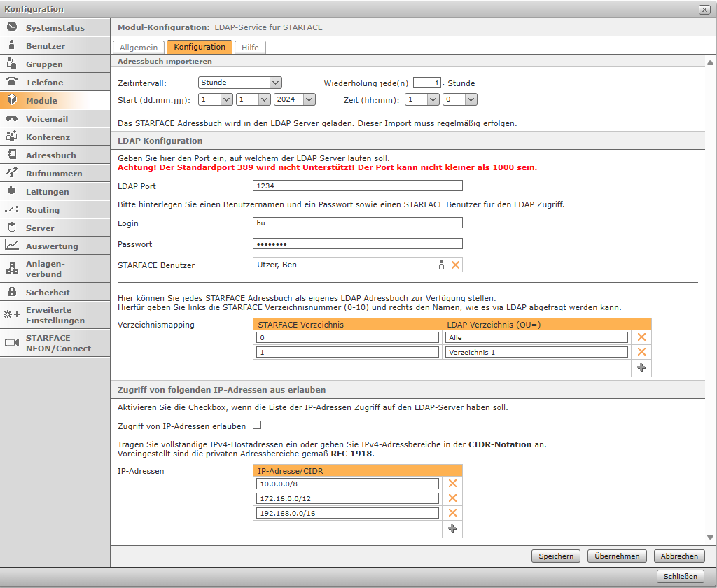Delete the 'Verzeichnis 1' mapping row
This screenshot has width=717, height=588.
pos(641,351)
